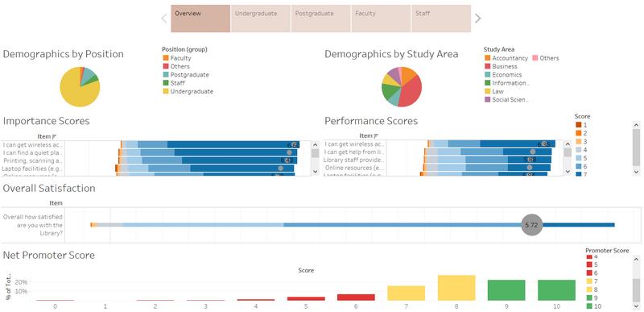Click the previous-tab left arrow
Viewport: 644px width, 312px height.
[164, 19]
